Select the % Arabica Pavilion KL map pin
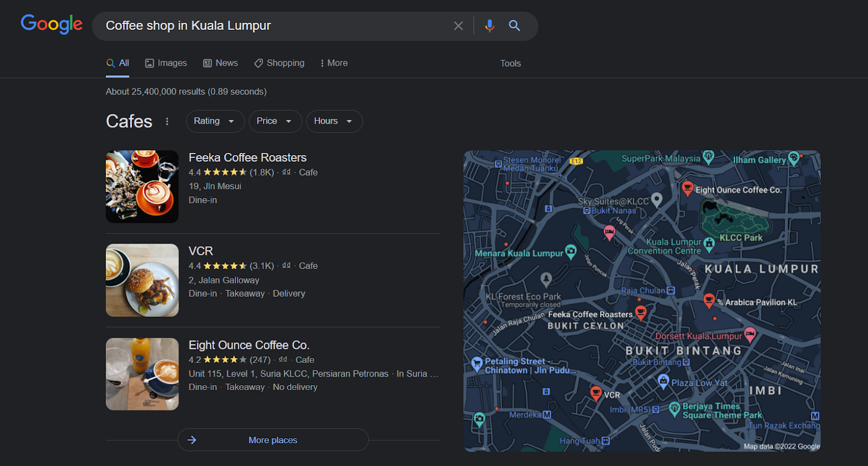This screenshot has width=868, height=466. click(x=709, y=300)
